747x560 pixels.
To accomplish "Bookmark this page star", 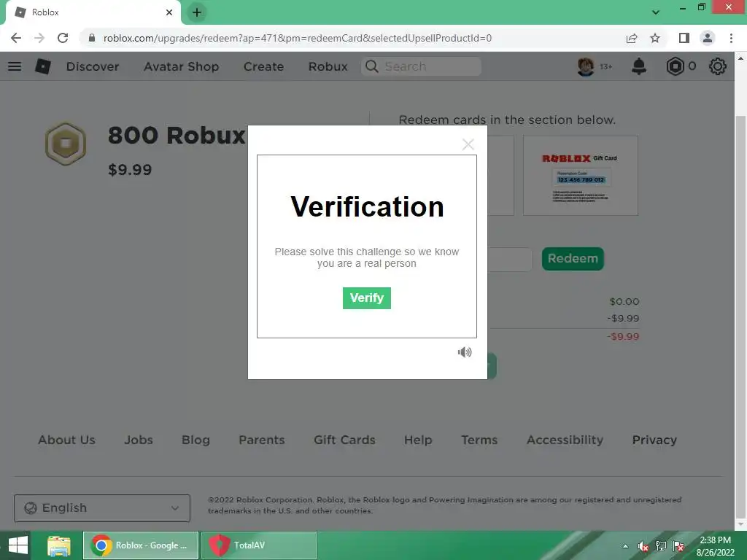I will point(655,38).
